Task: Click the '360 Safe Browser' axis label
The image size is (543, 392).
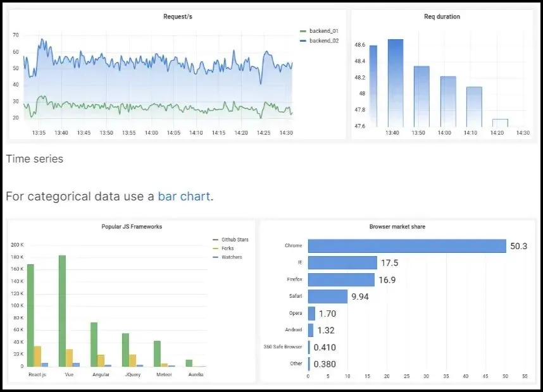Action: tap(283, 346)
